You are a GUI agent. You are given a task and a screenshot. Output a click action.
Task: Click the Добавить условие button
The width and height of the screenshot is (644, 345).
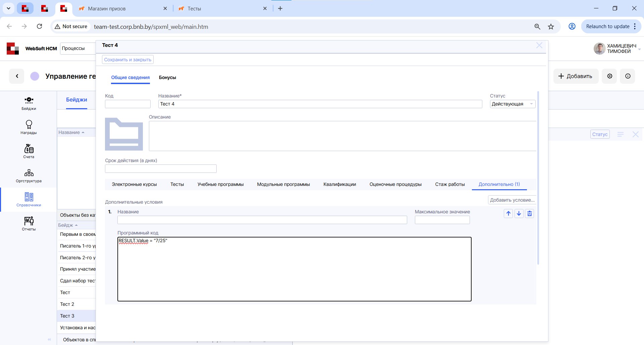pos(512,200)
